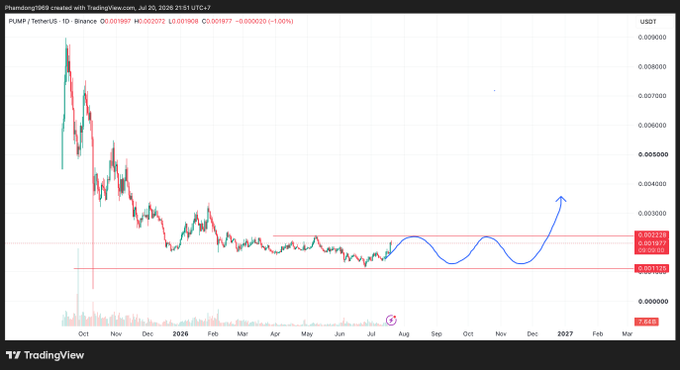Click the 0.002228 resistance price tag

[651, 235]
